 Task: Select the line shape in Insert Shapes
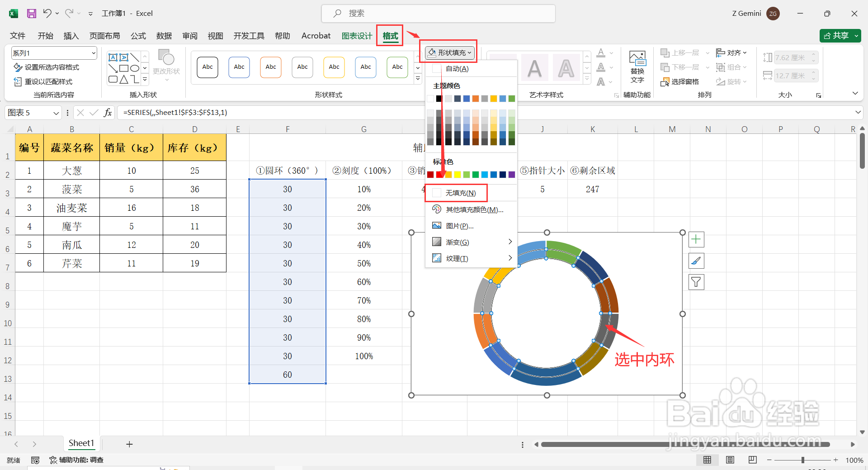[135, 57]
